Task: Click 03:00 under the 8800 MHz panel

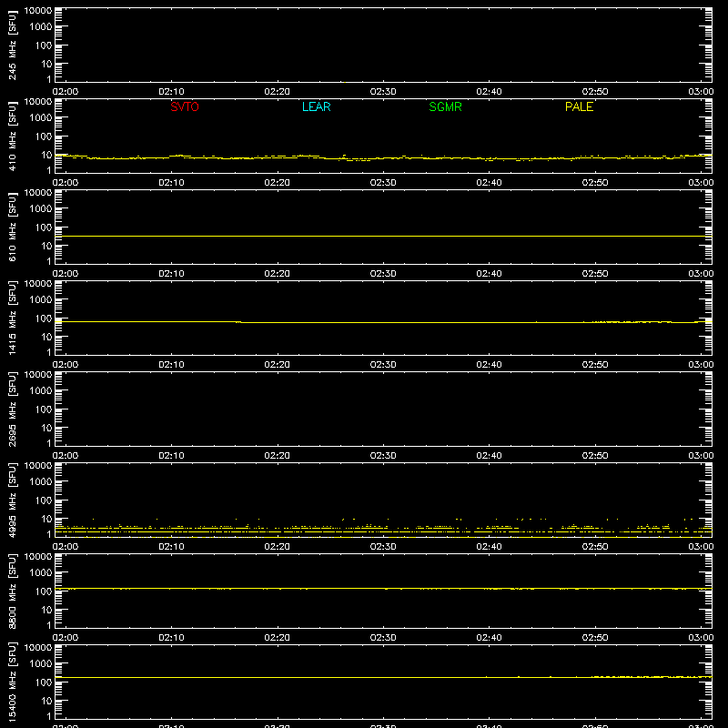Action: tap(701, 638)
